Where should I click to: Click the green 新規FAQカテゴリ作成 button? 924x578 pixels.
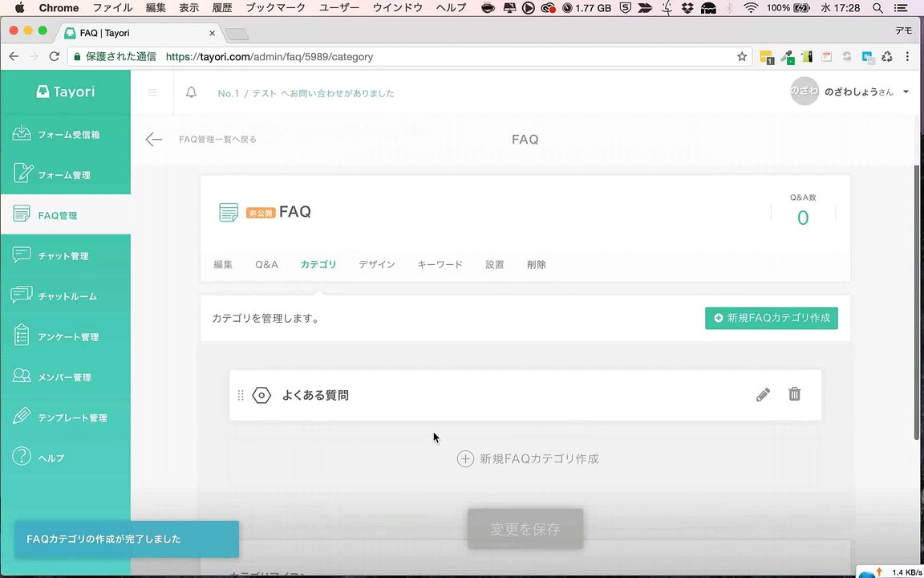coord(772,318)
